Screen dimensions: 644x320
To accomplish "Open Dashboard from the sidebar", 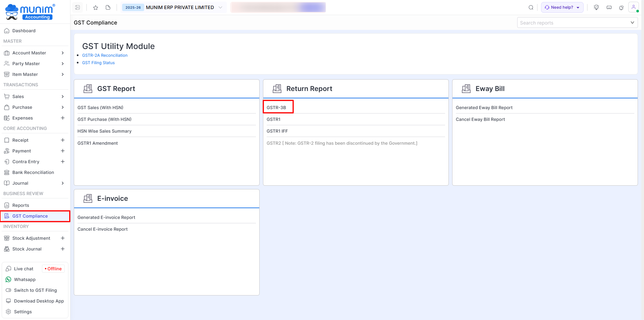I will click(24, 31).
